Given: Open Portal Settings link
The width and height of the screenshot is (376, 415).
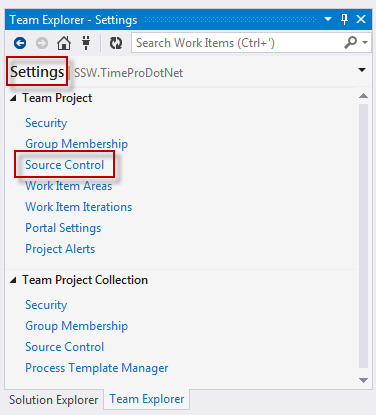Looking at the screenshot, I should [63, 228].
